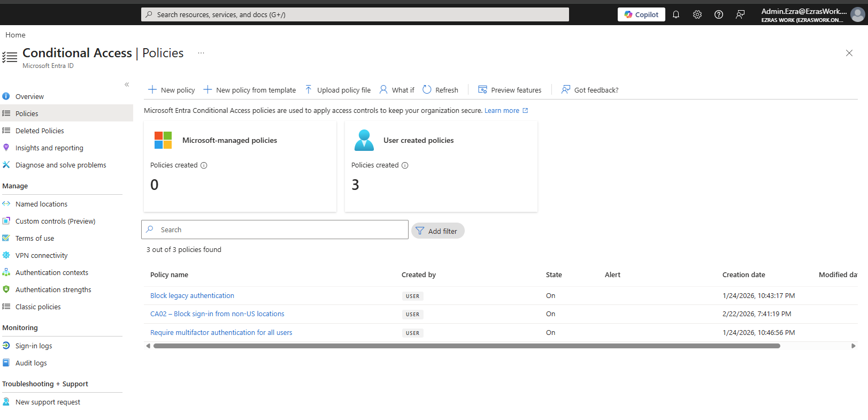Open Insights and reporting
Viewport: 868px width, 420px height.
point(49,148)
